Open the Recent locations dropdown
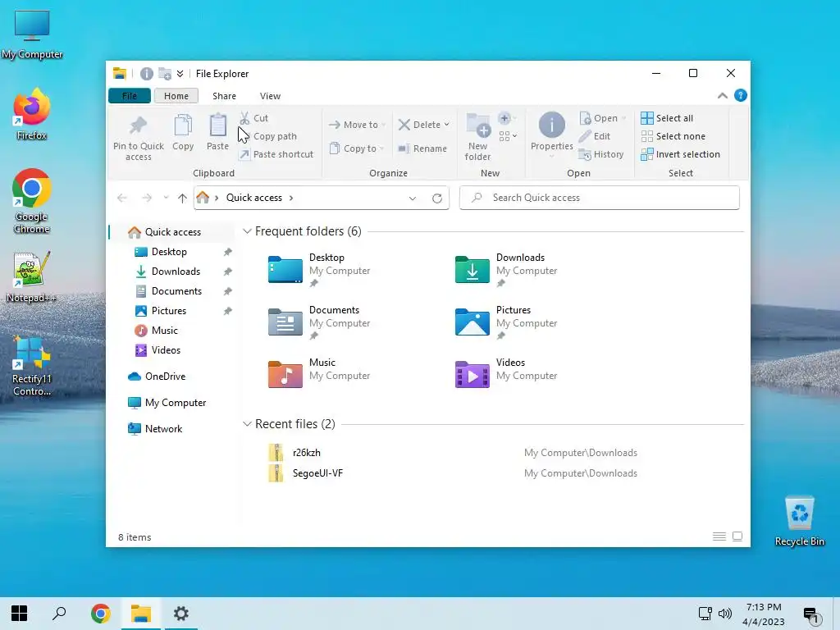Screen dimensions: 840x630 coord(166,198)
